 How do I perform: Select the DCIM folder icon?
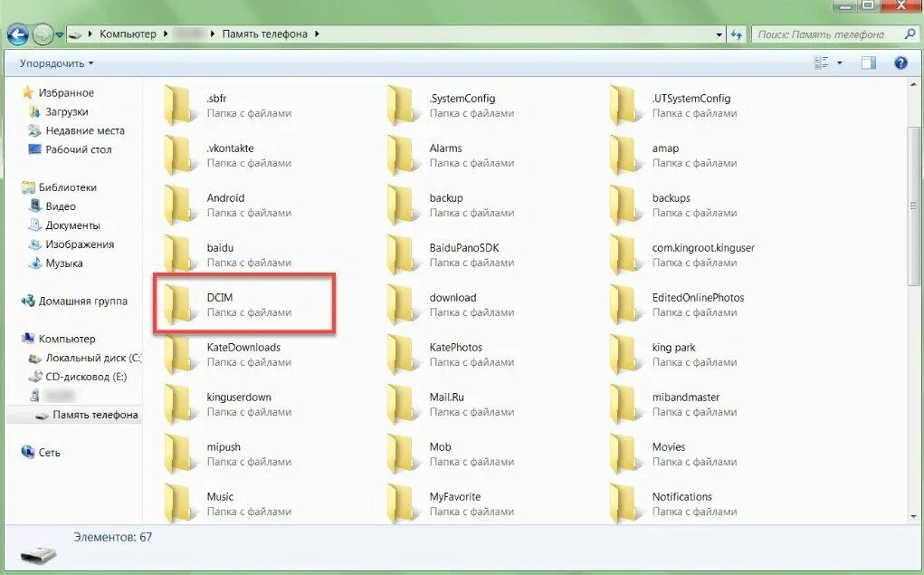[x=178, y=304]
